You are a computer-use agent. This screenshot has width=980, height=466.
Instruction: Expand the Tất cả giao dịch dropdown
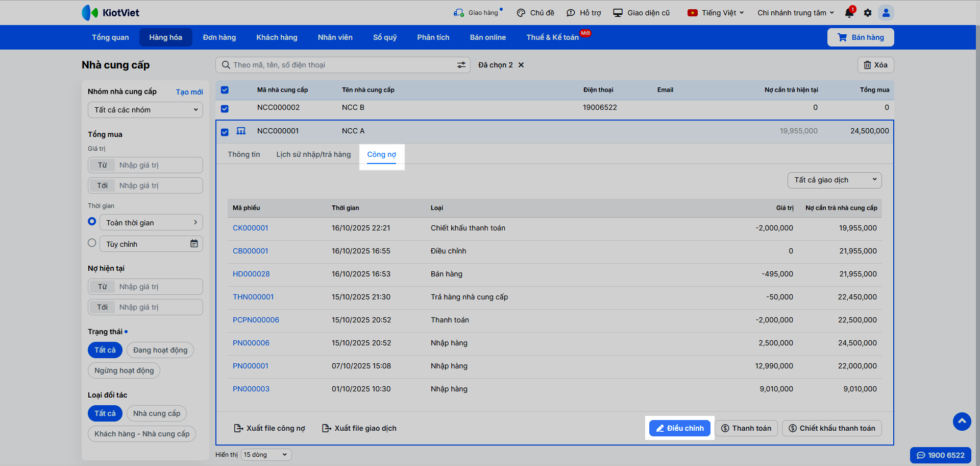pos(834,180)
